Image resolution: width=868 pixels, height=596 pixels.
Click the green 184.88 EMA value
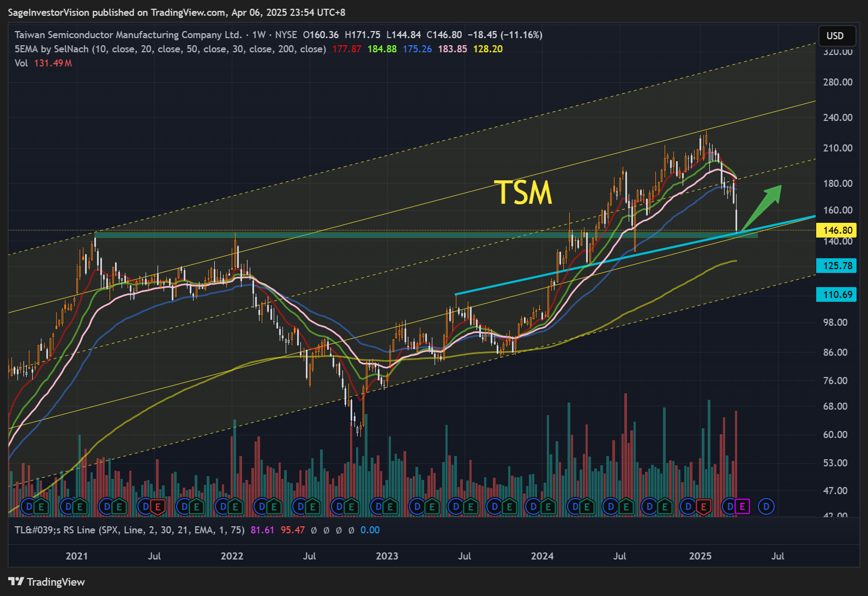pos(382,49)
